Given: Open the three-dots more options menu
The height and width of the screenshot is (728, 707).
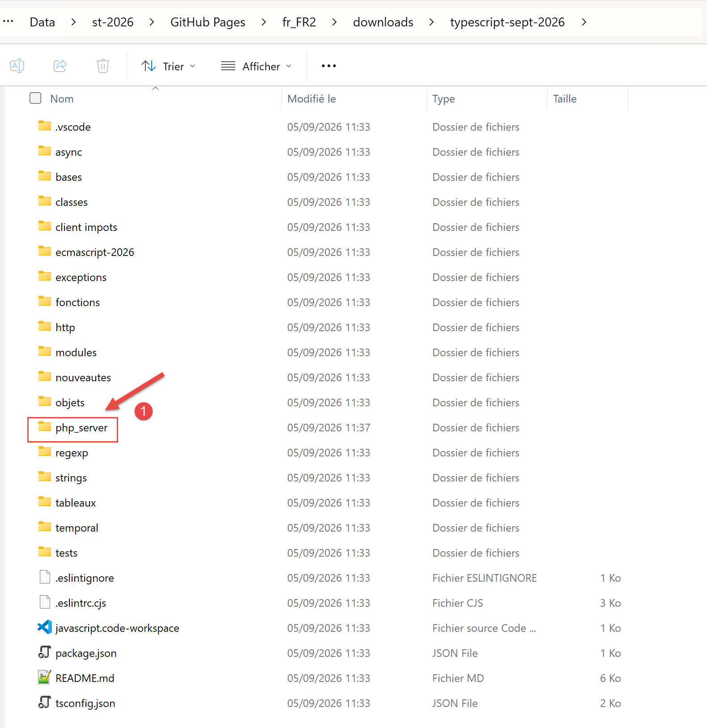Looking at the screenshot, I should [x=329, y=66].
